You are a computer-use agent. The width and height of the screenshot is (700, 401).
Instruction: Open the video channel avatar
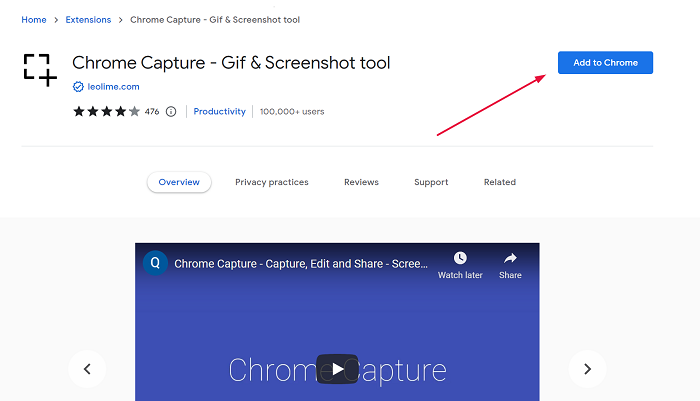tap(155, 263)
